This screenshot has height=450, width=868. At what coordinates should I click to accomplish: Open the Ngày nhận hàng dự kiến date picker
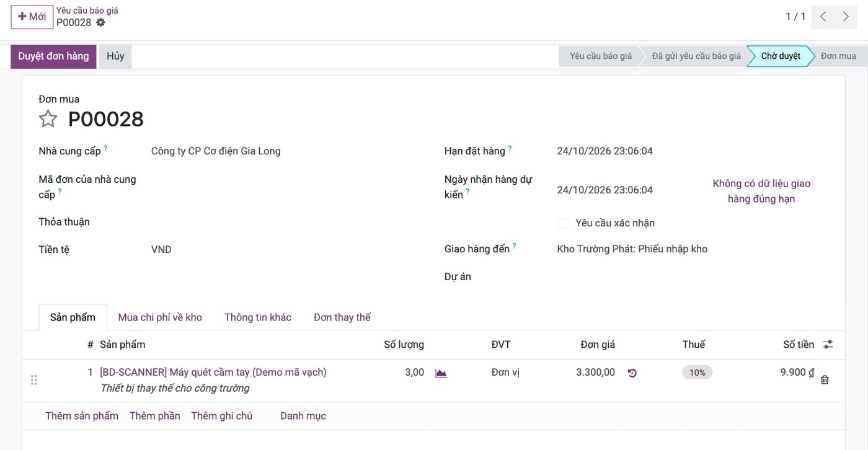(x=605, y=190)
